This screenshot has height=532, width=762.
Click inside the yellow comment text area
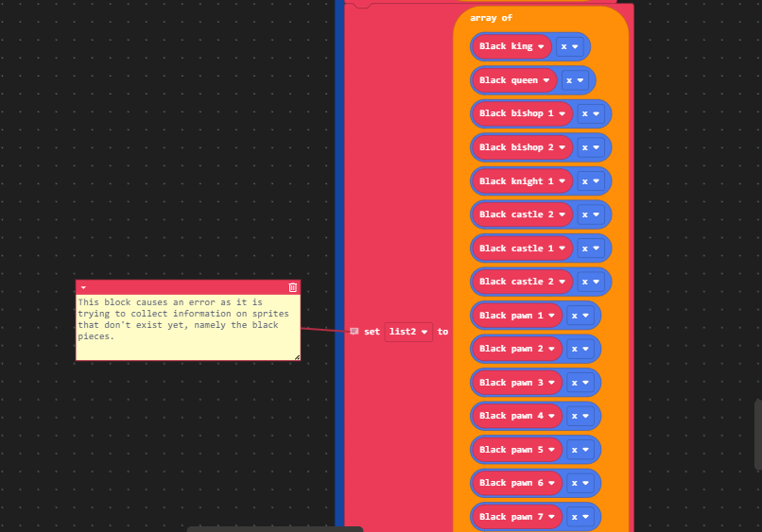pyautogui.click(x=188, y=327)
